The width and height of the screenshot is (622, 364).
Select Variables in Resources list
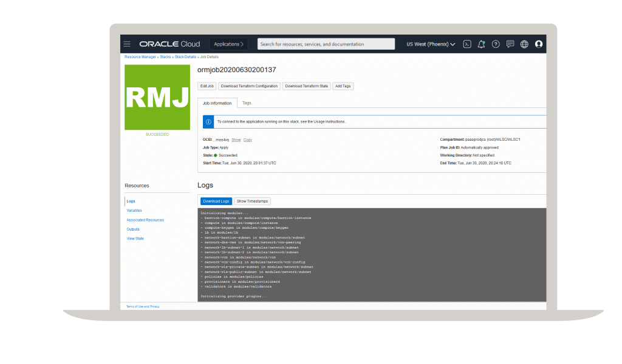coord(134,211)
